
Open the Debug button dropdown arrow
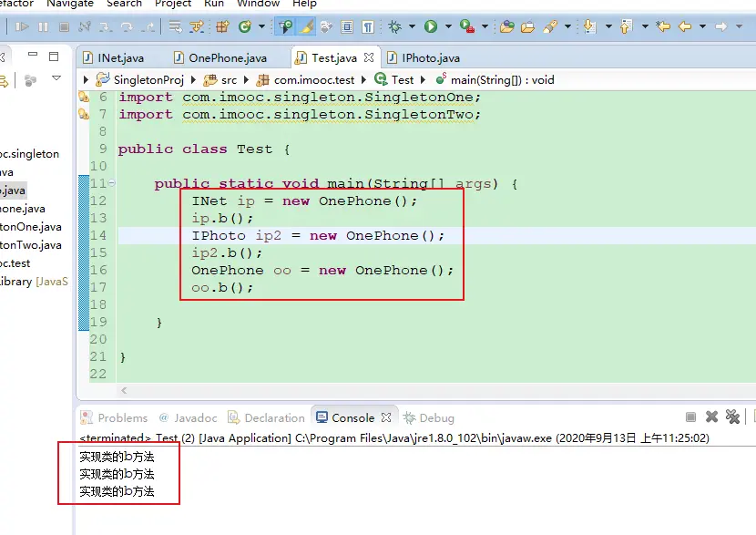[x=410, y=27]
